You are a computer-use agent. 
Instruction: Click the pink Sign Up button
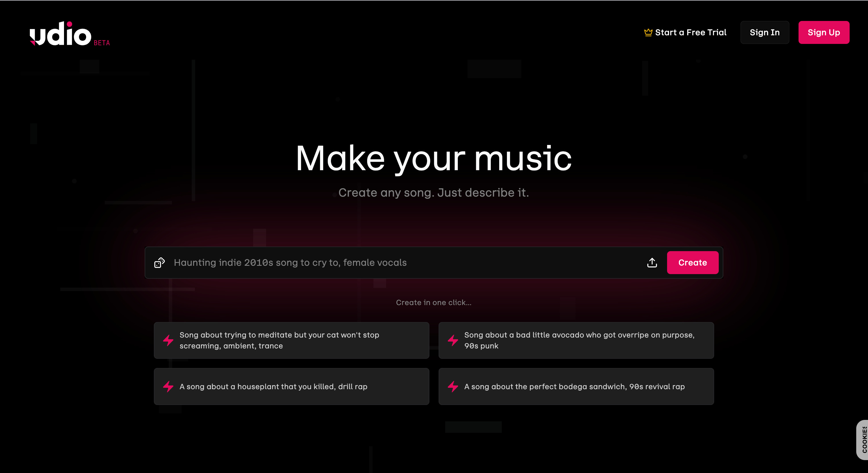click(824, 32)
